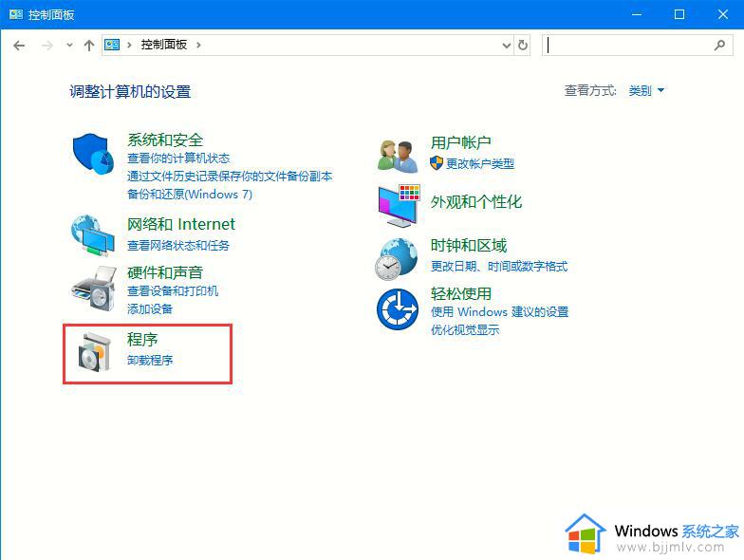The height and width of the screenshot is (560, 744).
Task: Open 时钟和区域 category heading
Action: pos(469,245)
